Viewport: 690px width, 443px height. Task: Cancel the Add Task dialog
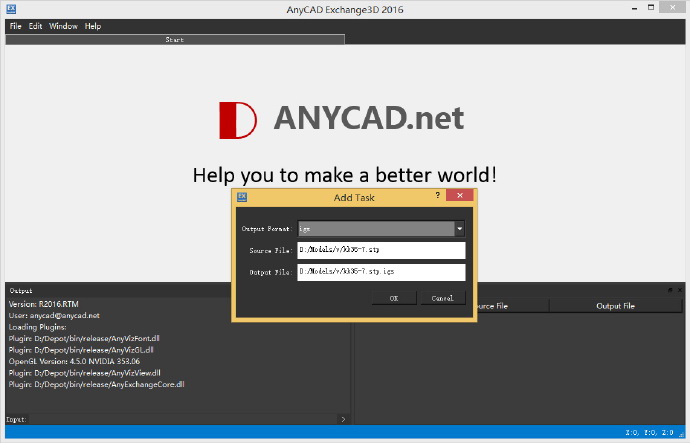click(x=442, y=298)
